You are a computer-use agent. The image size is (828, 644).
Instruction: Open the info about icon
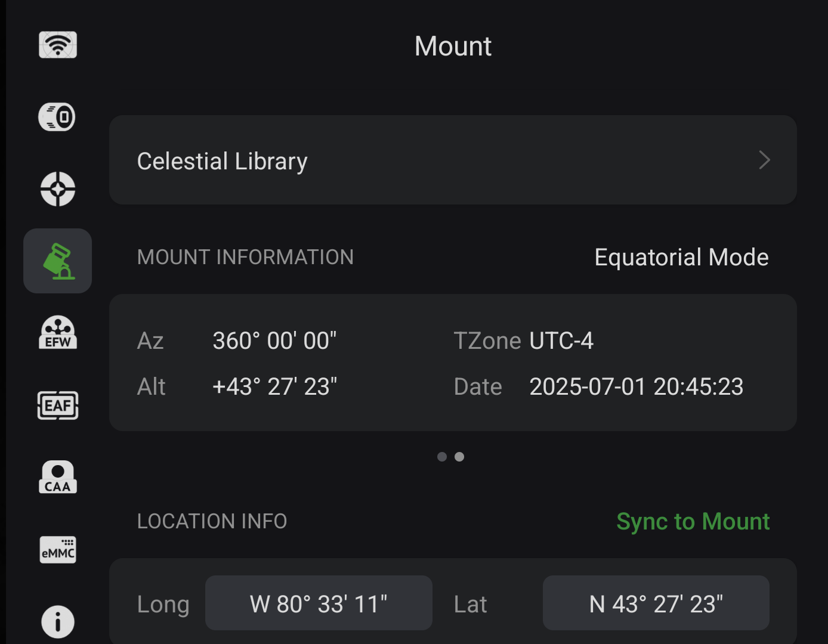[x=58, y=622]
